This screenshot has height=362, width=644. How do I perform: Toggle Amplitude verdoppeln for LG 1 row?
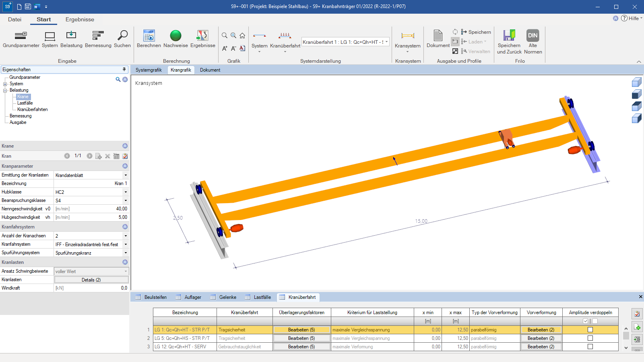590,330
